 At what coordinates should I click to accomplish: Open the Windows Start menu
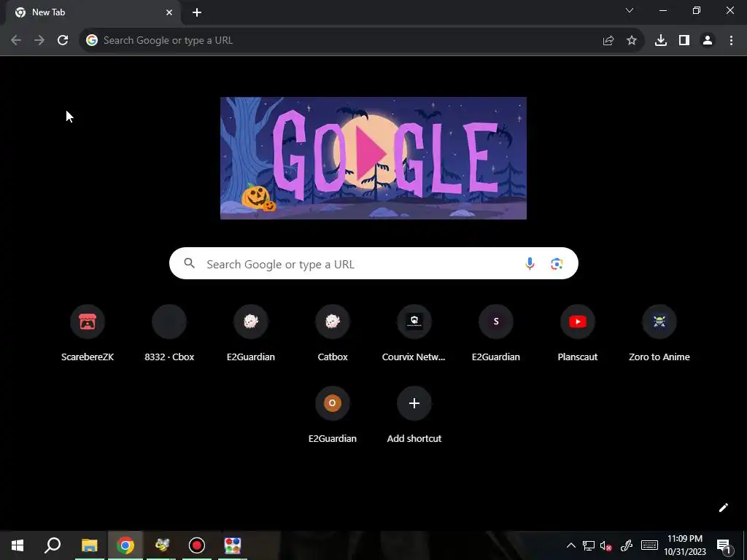point(18,545)
